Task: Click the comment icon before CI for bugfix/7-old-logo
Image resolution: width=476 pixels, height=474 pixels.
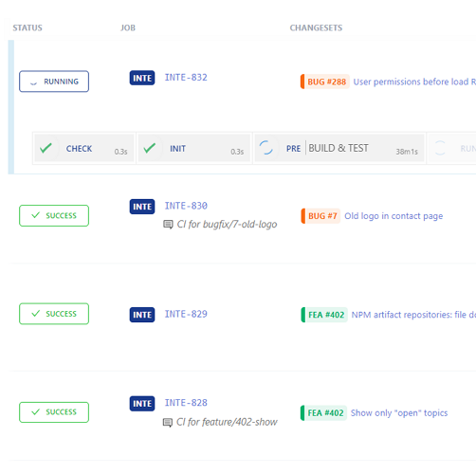Action: (x=168, y=225)
